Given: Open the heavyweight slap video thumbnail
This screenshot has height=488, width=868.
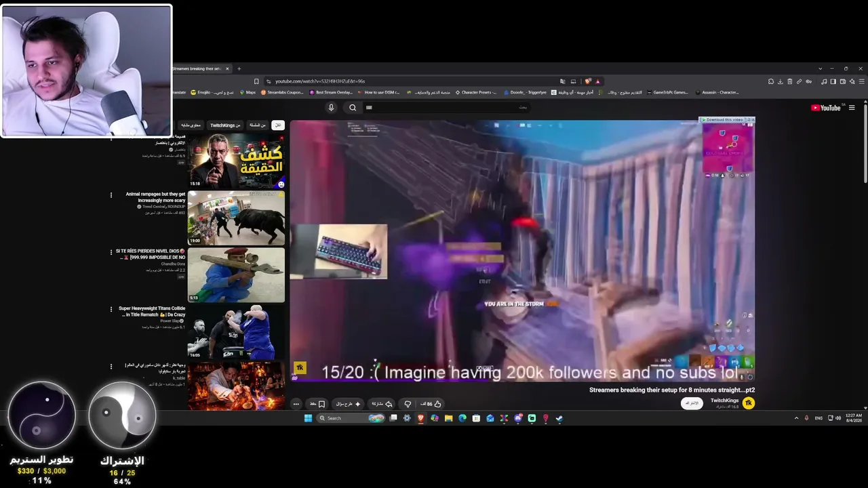Looking at the screenshot, I should tap(236, 332).
